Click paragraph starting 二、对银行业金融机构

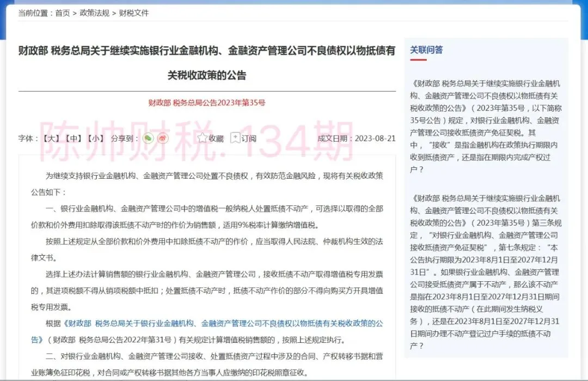pyautogui.click(x=207, y=364)
